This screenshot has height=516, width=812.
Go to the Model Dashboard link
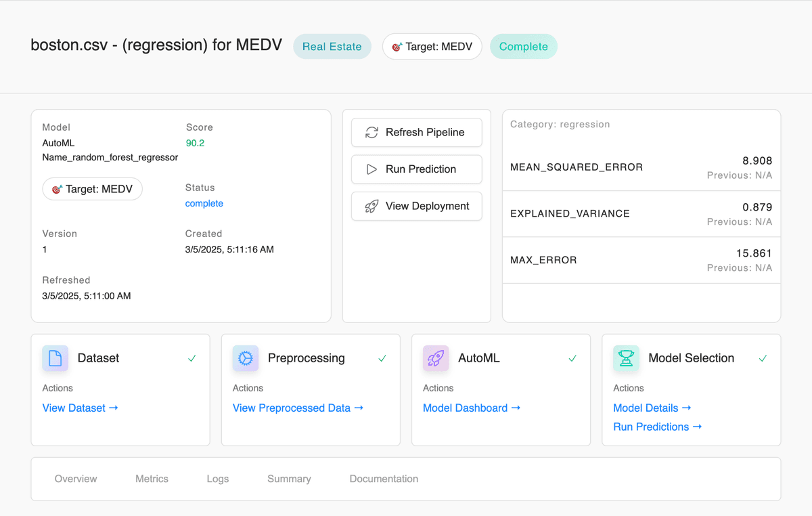[x=472, y=408]
